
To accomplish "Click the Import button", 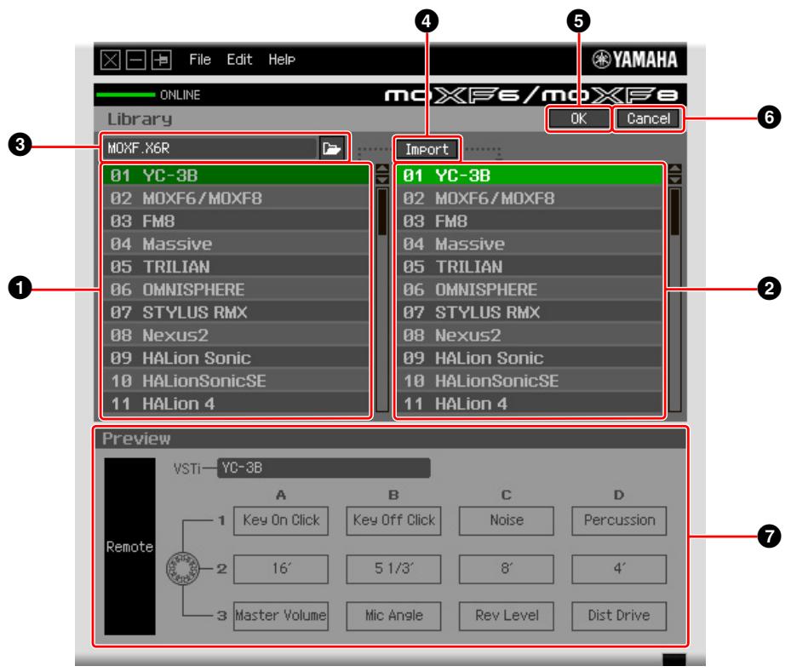I will pyautogui.click(x=427, y=149).
